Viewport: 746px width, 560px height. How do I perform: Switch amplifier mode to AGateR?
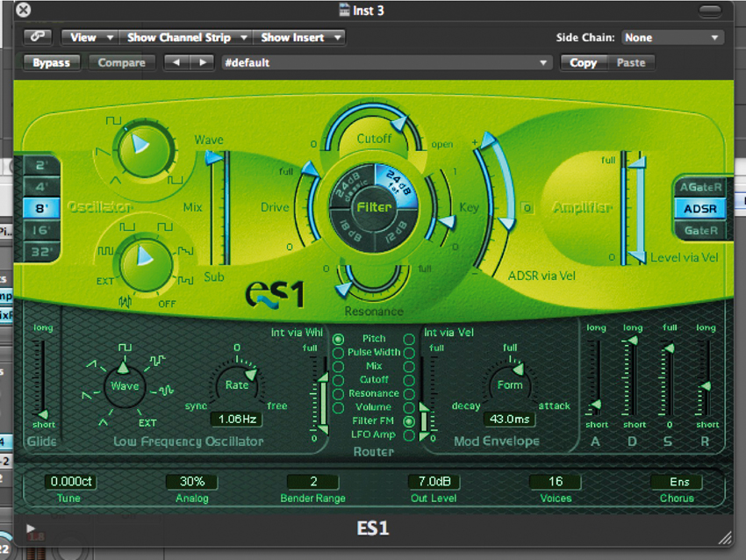700,187
